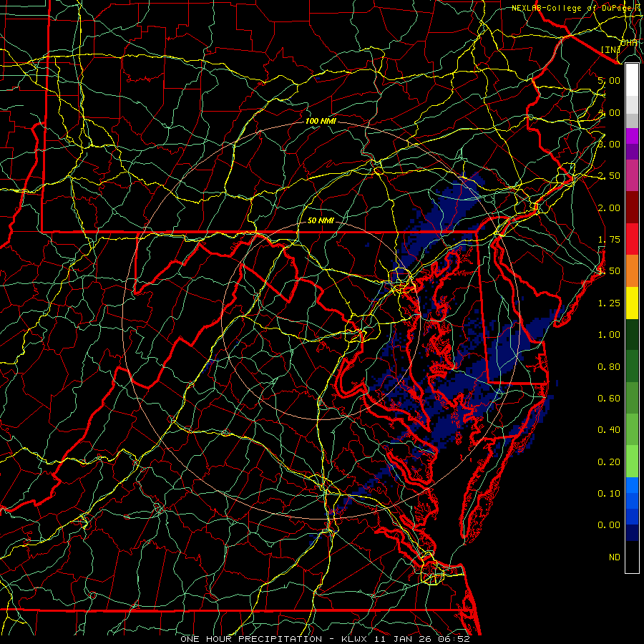Click the 5.00 legend value
Viewport: 644px width, 644px height.
pos(609,80)
